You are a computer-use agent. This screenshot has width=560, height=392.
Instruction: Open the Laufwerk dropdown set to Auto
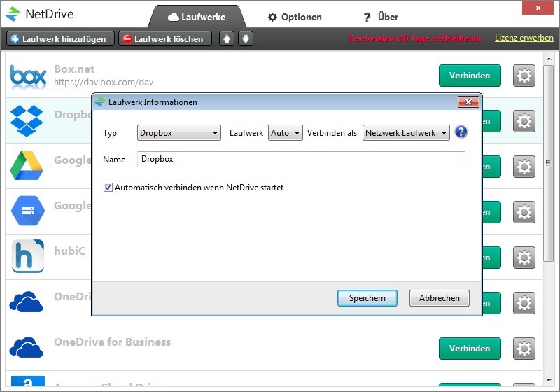pyautogui.click(x=285, y=133)
